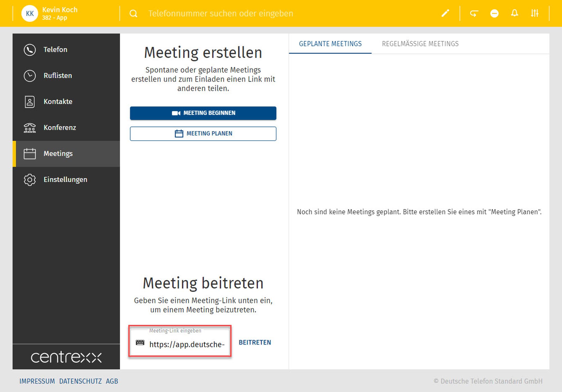Select the Geplante Meetings tab
This screenshot has height=392, width=562.
[330, 44]
